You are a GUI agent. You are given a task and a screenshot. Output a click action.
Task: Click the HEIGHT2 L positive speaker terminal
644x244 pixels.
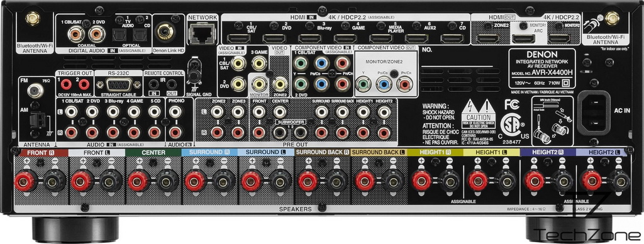[x=591, y=180]
